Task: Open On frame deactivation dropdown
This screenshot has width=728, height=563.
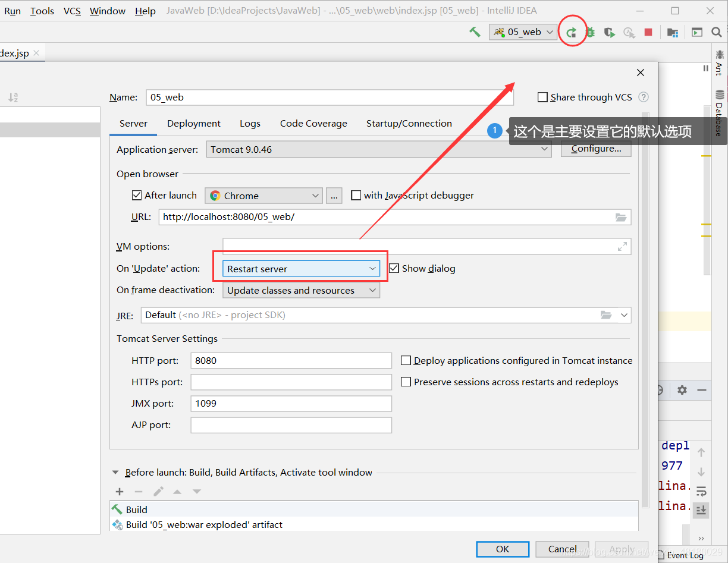Action: tap(301, 290)
